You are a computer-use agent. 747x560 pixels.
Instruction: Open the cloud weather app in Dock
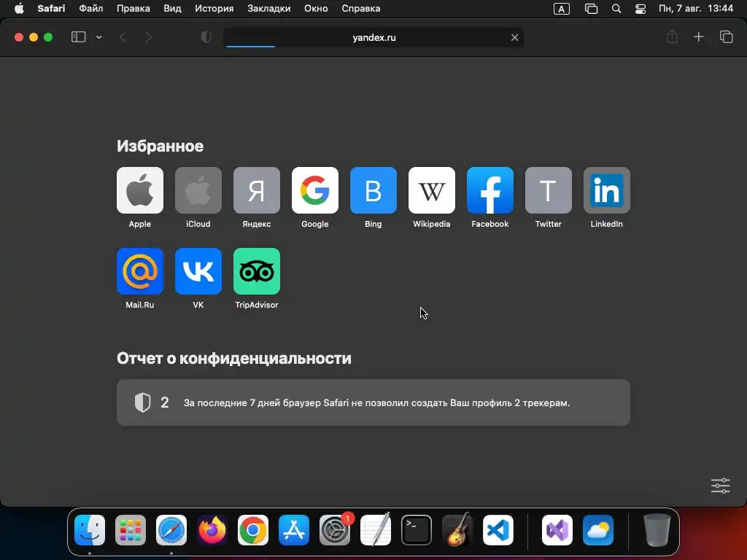pos(598,530)
